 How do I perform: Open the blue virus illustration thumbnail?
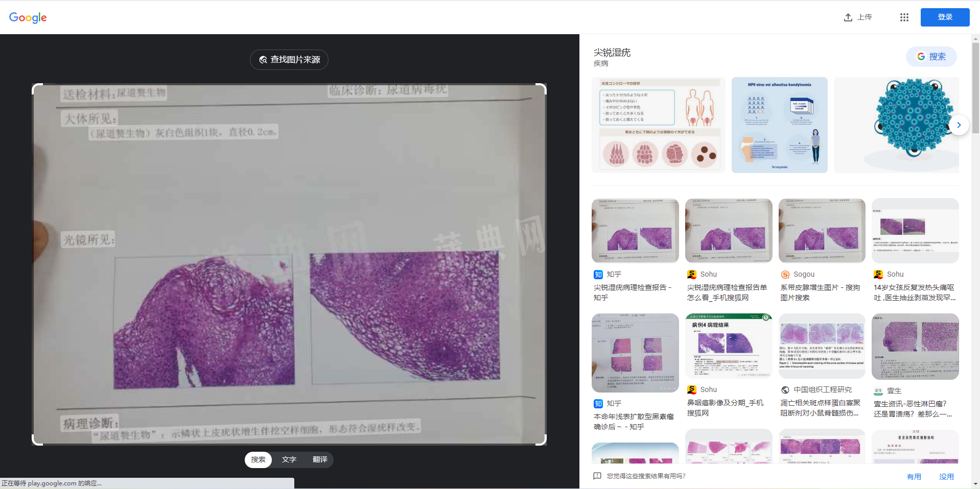point(896,125)
